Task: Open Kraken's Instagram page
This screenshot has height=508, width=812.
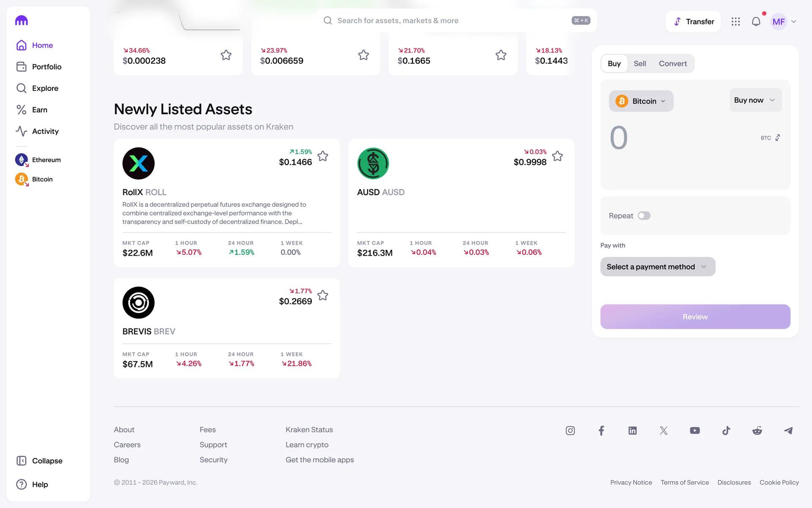Action: (x=570, y=431)
